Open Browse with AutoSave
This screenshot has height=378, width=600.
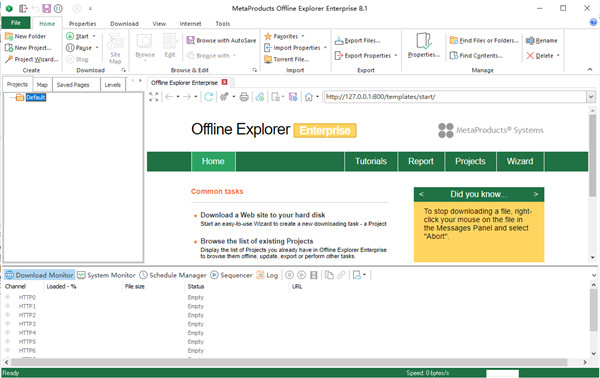pos(221,40)
